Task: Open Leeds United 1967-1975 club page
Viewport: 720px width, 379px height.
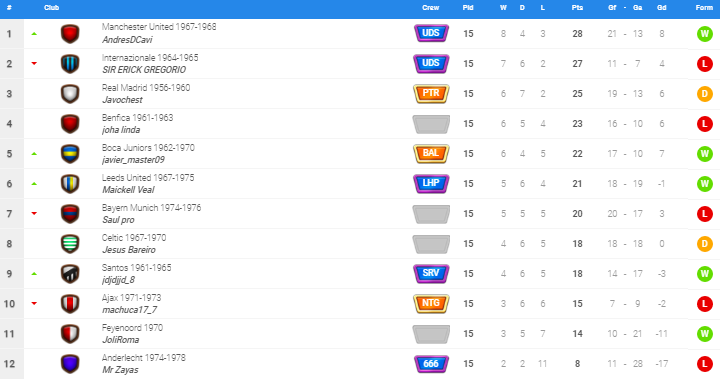Action: click(148, 178)
